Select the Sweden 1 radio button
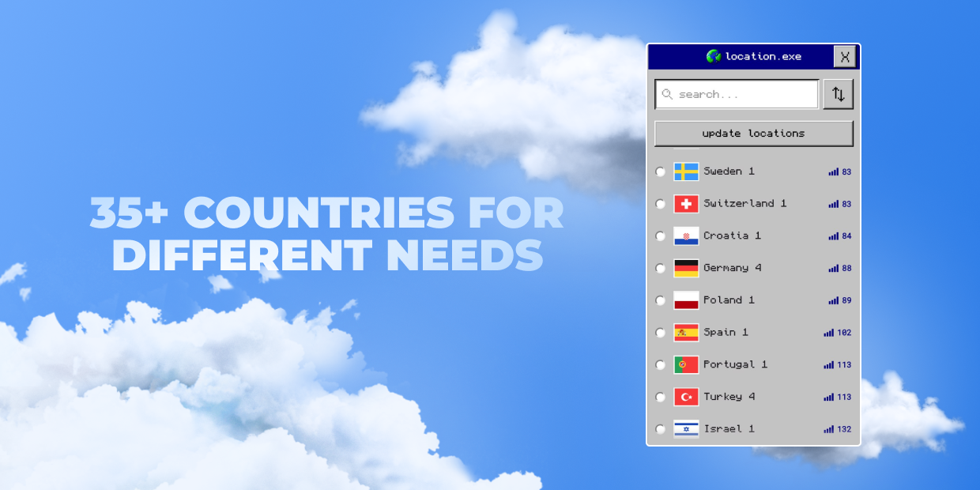Image resolution: width=980 pixels, height=490 pixels. click(x=661, y=171)
